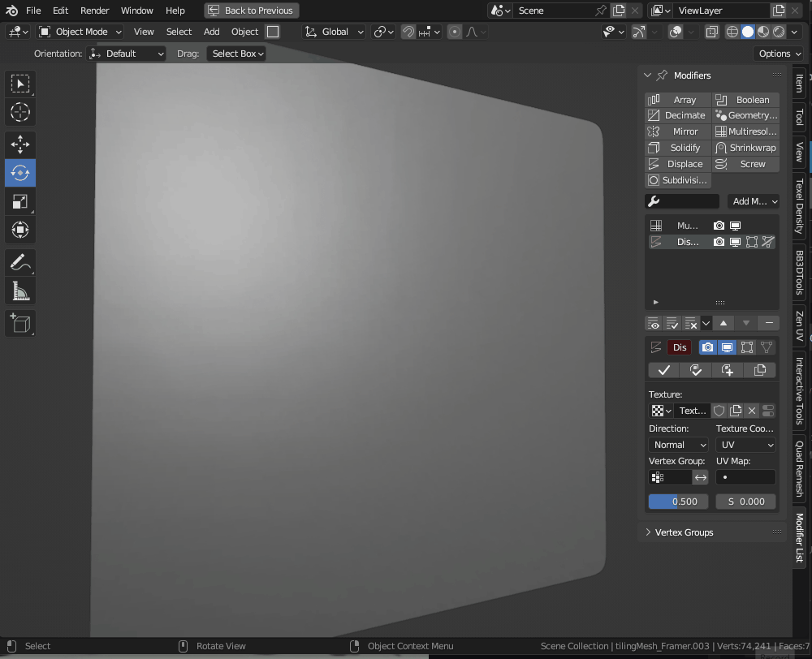
Task: Switch to the Texel Density tab
Action: [x=800, y=206]
